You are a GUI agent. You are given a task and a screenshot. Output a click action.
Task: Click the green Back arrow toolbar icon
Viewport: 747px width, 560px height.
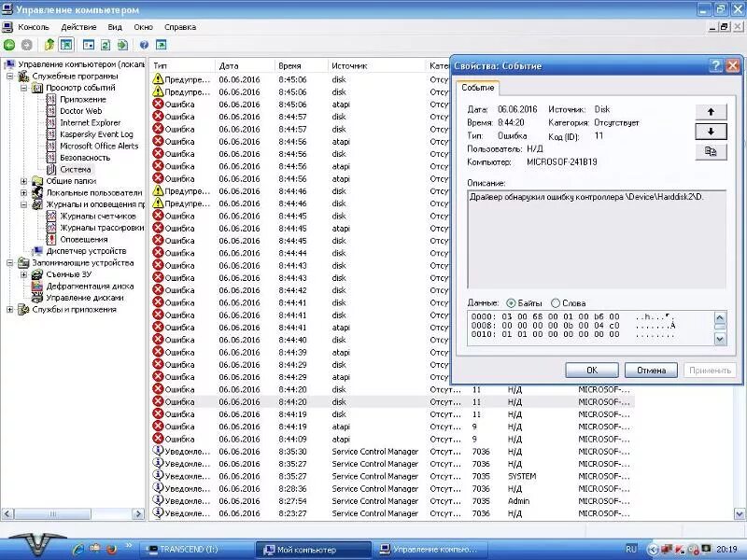point(9,45)
